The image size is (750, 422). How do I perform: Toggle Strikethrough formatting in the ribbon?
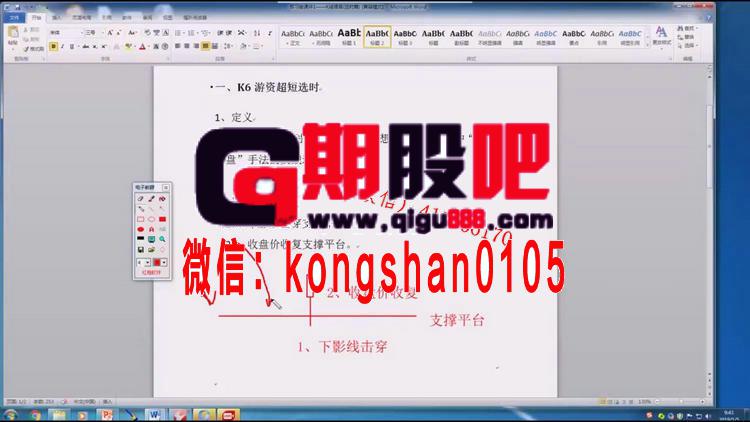coord(85,46)
